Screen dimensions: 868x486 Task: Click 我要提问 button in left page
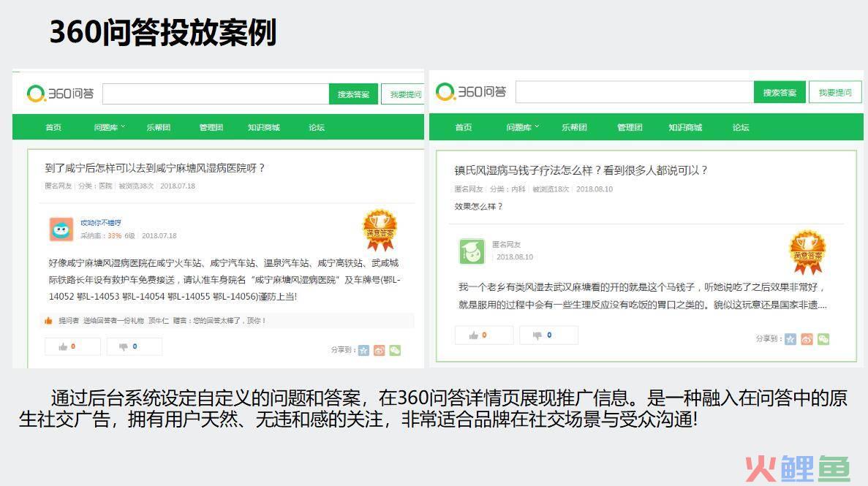[403, 94]
